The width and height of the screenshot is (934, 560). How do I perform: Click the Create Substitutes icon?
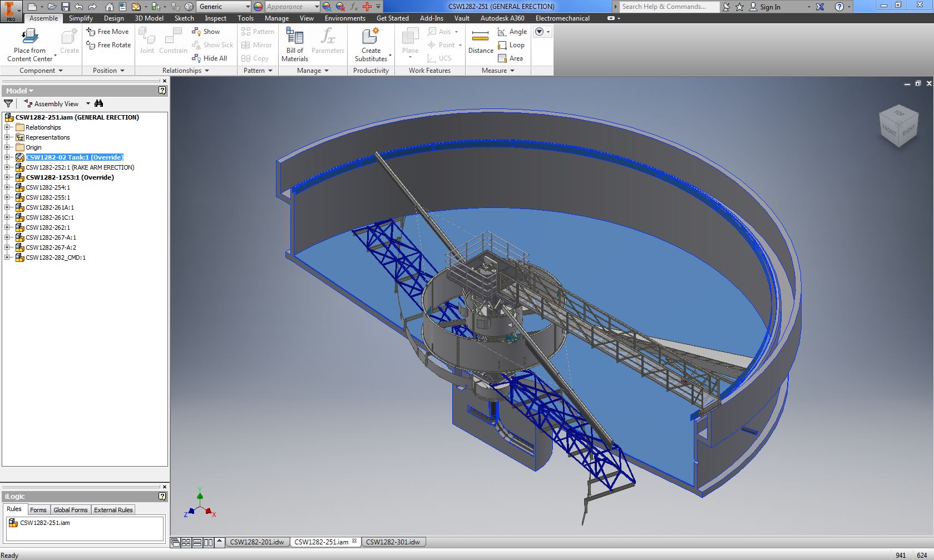(370, 44)
